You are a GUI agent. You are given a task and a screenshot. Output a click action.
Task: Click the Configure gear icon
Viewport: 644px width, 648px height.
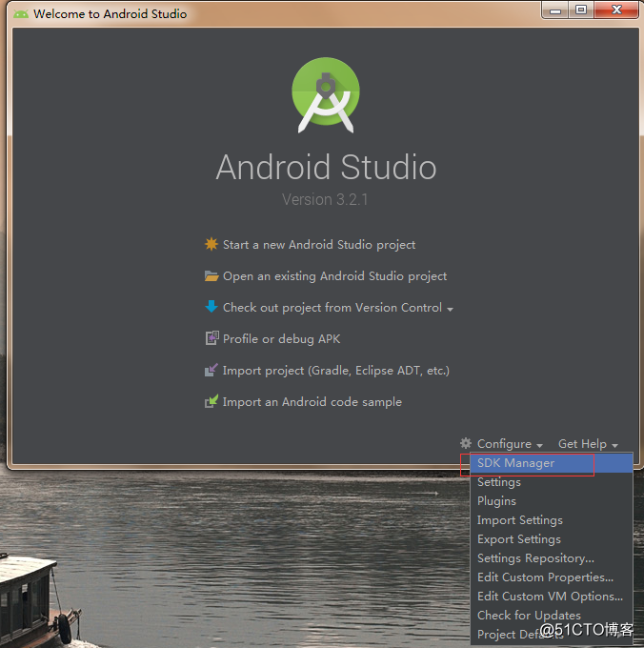[x=466, y=443]
